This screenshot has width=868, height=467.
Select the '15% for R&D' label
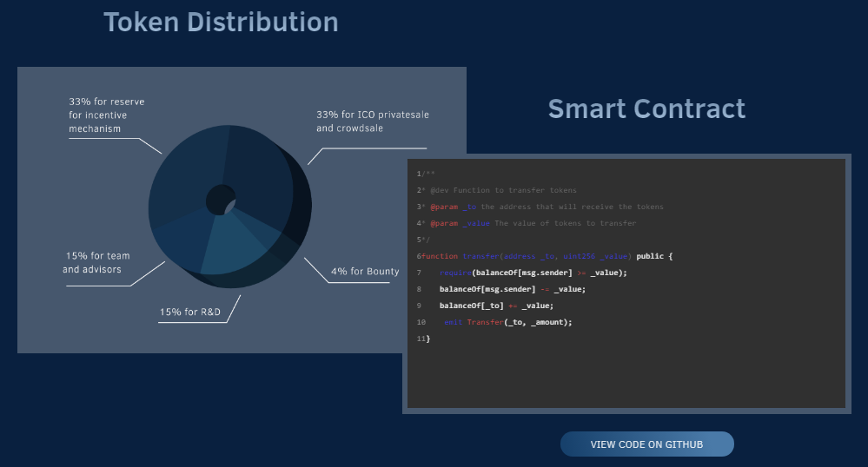pyautogui.click(x=190, y=312)
